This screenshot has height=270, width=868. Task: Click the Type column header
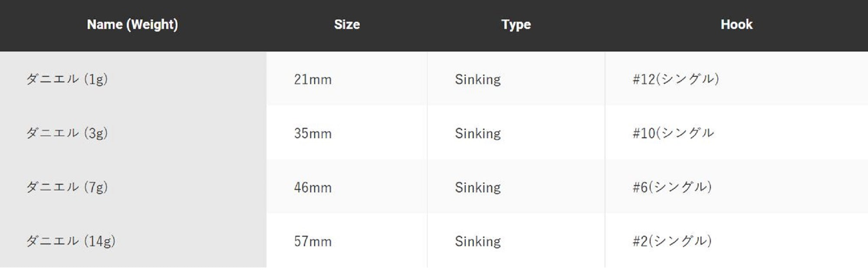(516, 25)
